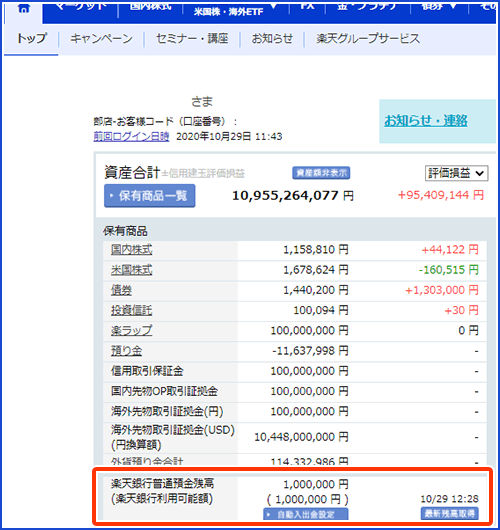Image resolution: width=500 pixels, height=530 pixels.
Task: Select the 米国株式 value 1,678,624 円
Action: [316, 270]
